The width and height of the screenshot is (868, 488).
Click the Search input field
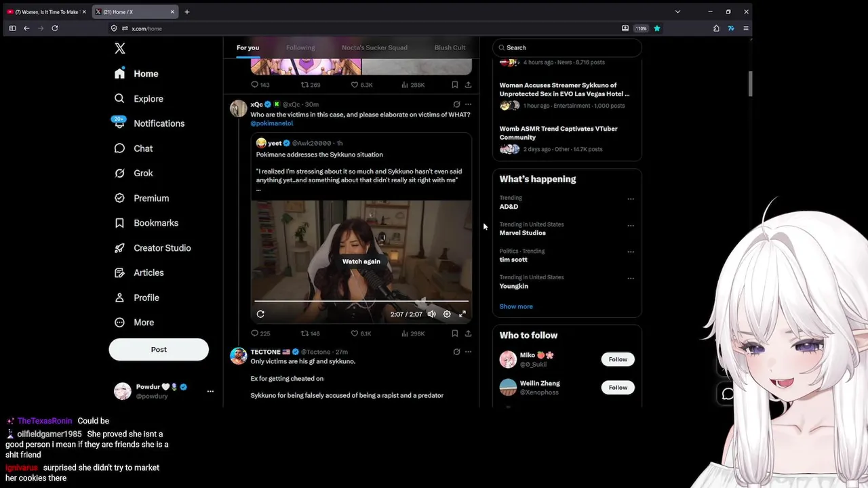567,47
